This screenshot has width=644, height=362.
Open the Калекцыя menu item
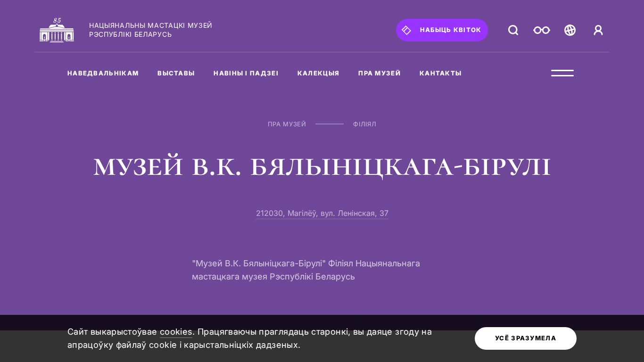[318, 73]
